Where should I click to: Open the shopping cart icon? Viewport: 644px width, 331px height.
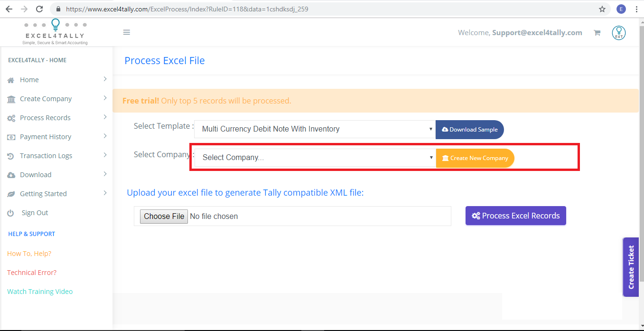coord(597,33)
